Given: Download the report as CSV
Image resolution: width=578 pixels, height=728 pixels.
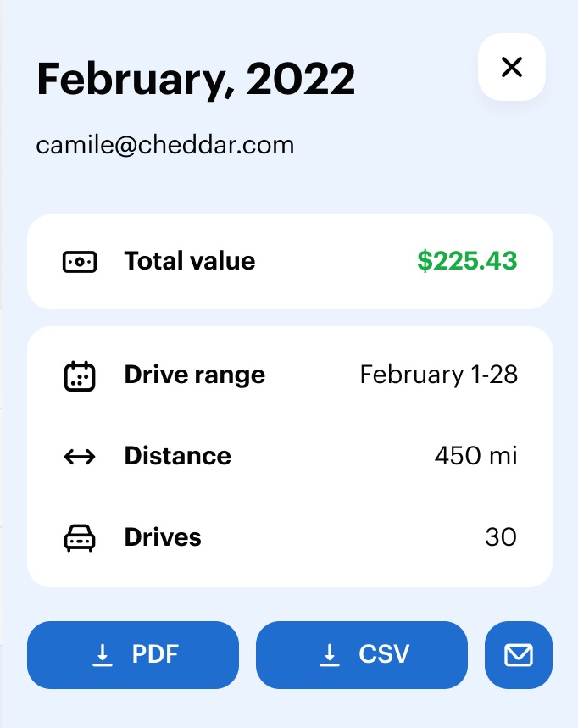Looking at the screenshot, I should tap(362, 654).
